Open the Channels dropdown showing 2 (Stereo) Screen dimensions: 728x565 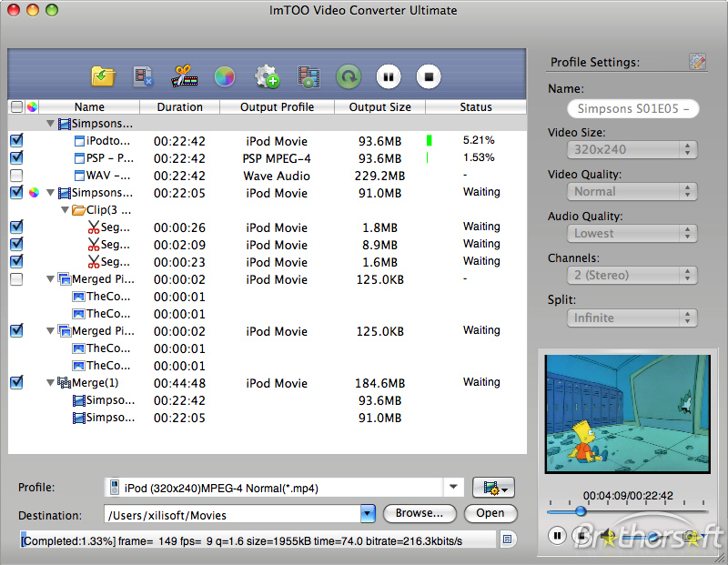(x=632, y=275)
